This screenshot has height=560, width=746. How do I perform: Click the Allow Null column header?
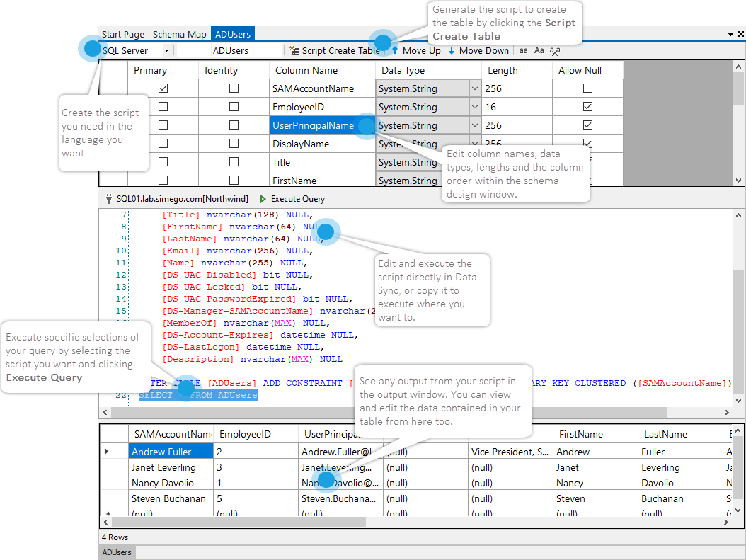tap(587, 70)
